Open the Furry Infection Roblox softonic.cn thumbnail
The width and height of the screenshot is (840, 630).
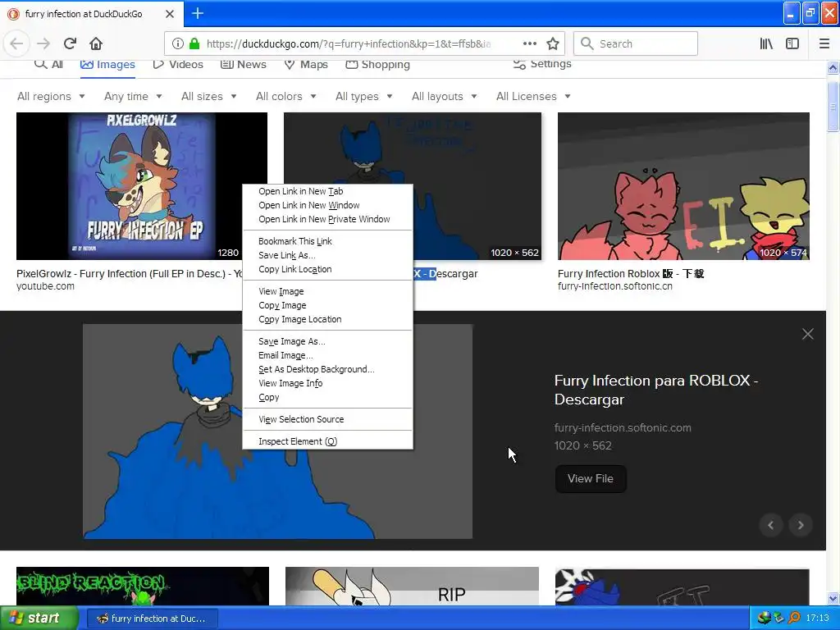pos(683,186)
